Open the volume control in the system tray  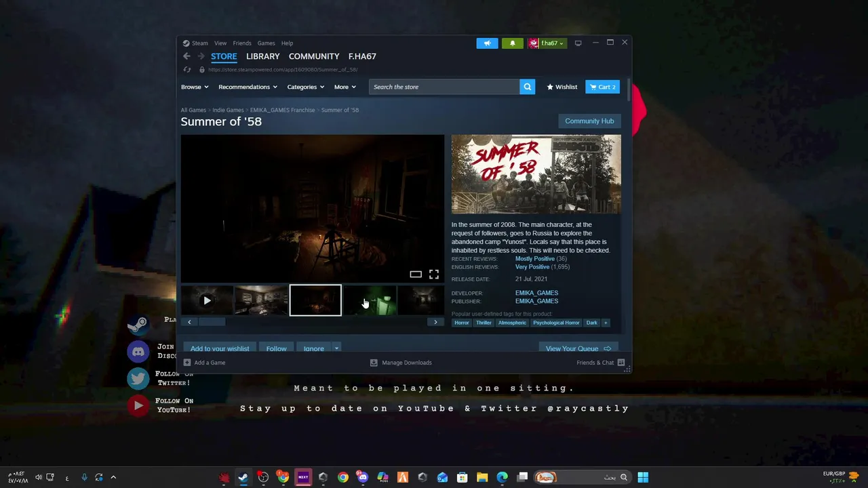(39, 477)
